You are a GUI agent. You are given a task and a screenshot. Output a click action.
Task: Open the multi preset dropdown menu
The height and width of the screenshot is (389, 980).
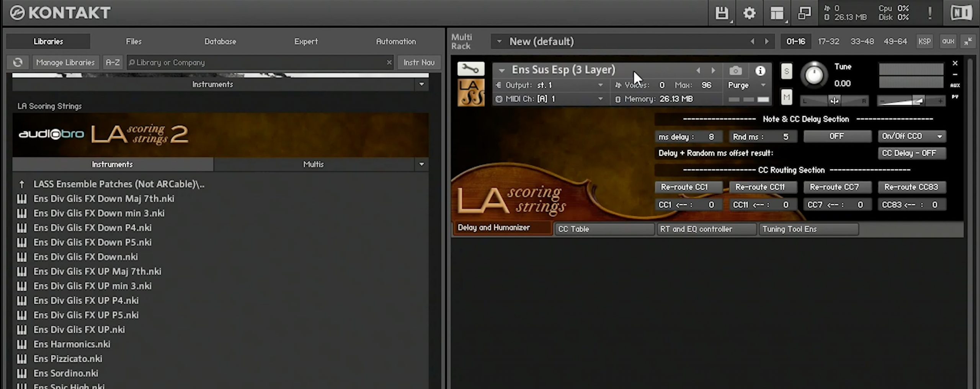point(499,41)
